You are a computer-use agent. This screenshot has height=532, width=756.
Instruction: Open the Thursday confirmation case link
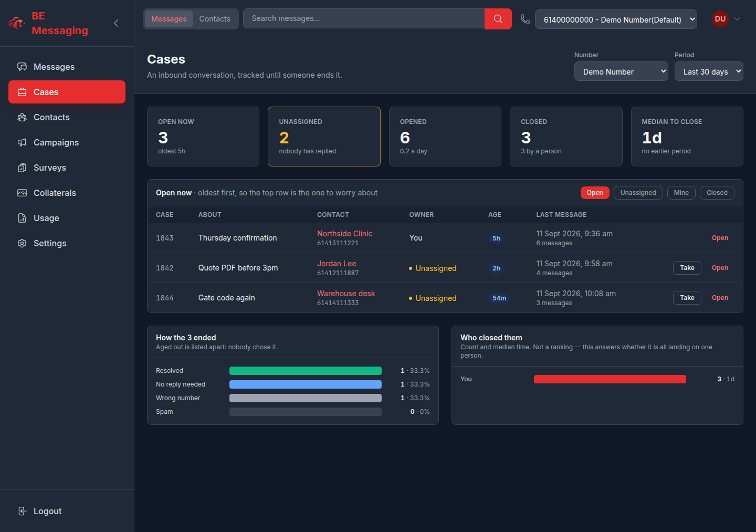[720, 238]
